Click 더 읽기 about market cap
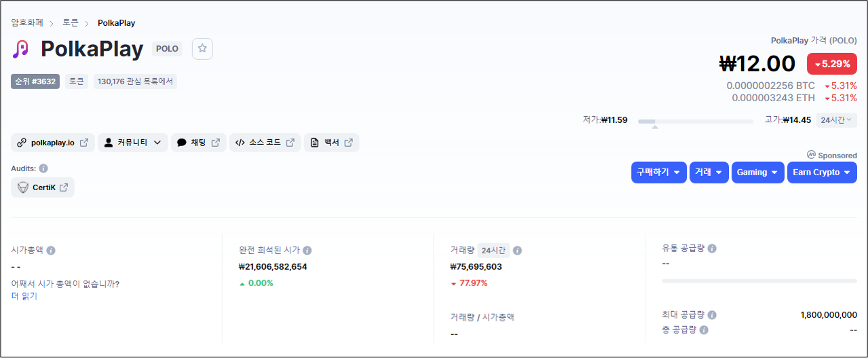The width and height of the screenshot is (868, 358). 24,296
